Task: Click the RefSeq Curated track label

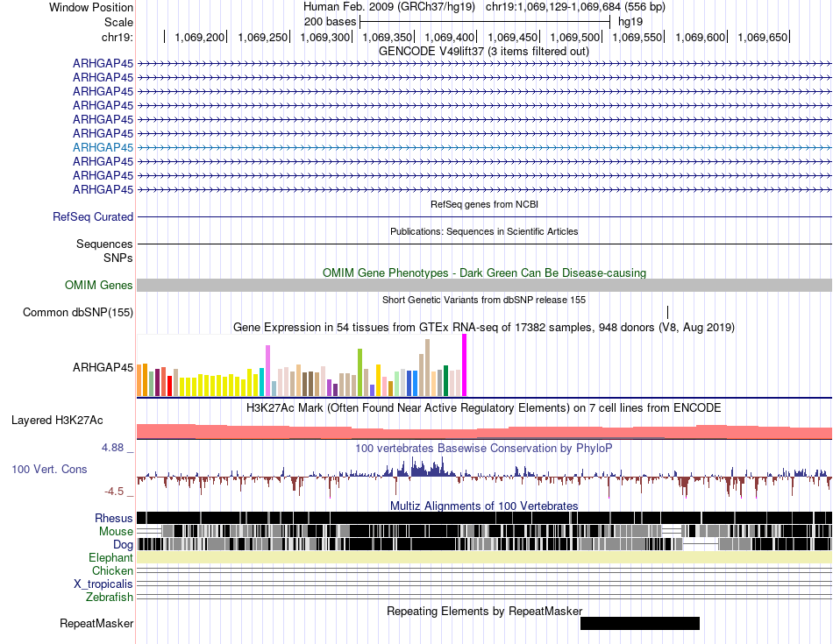Action: coord(93,217)
